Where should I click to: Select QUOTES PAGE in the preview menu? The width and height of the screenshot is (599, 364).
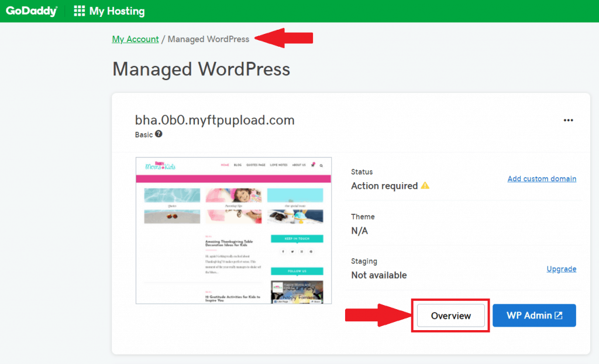pos(256,165)
